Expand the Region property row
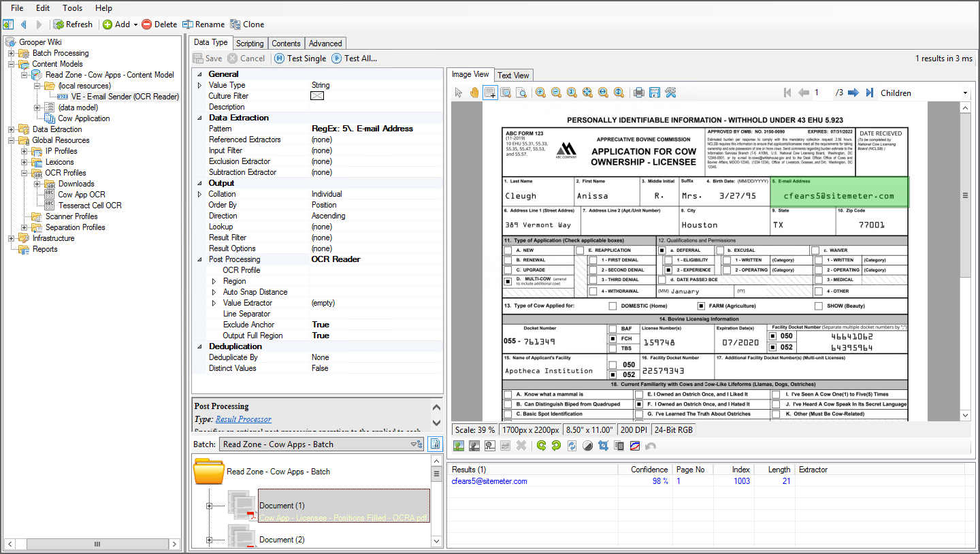Image resolution: width=980 pixels, height=554 pixels. 214,281
